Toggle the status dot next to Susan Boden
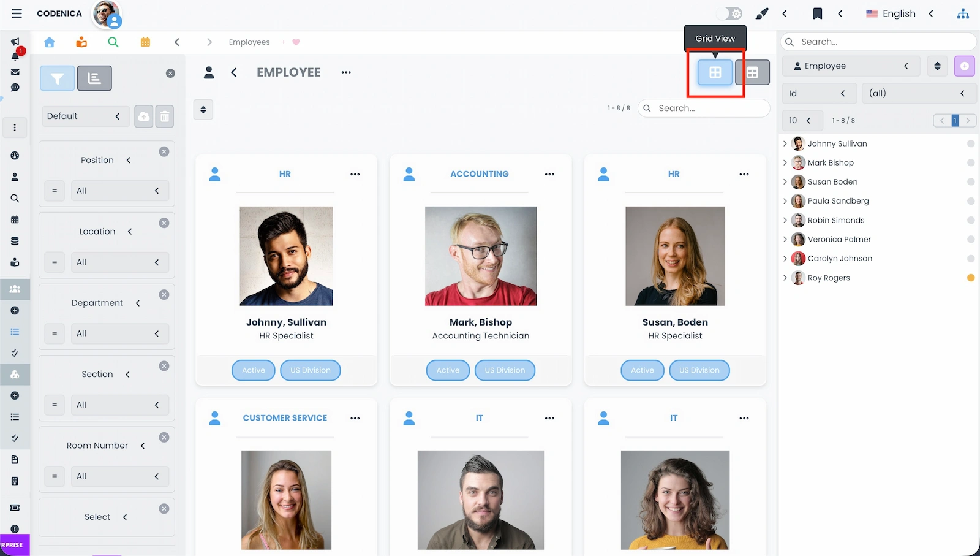 (x=971, y=181)
